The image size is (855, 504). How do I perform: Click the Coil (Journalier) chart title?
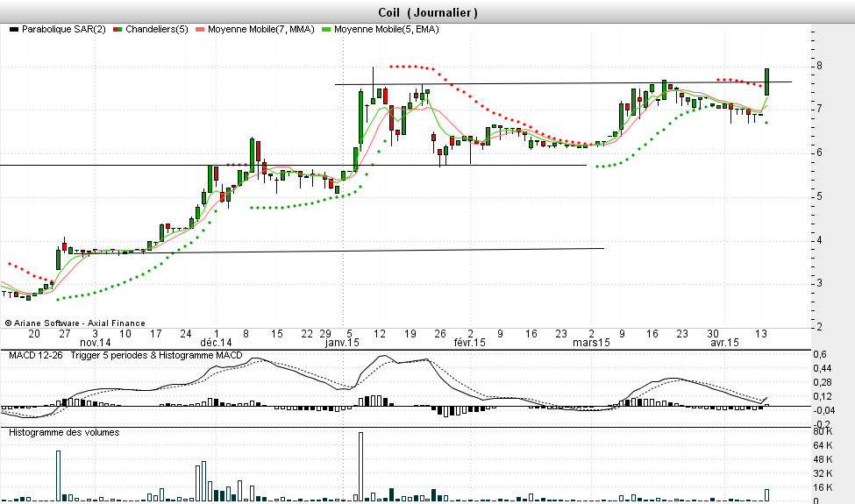(427, 12)
